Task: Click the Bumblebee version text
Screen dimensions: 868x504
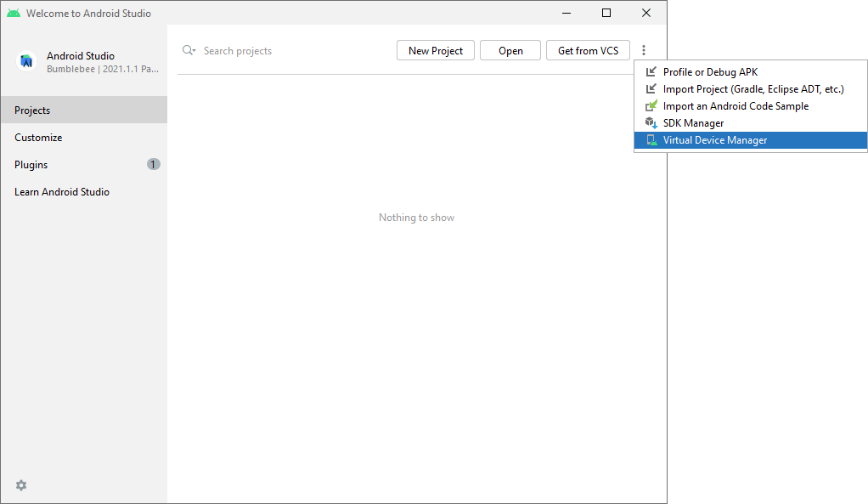Action: [103, 69]
